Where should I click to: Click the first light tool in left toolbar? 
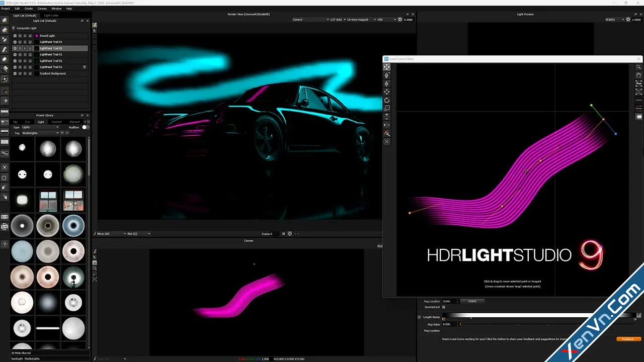coord(5,21)
